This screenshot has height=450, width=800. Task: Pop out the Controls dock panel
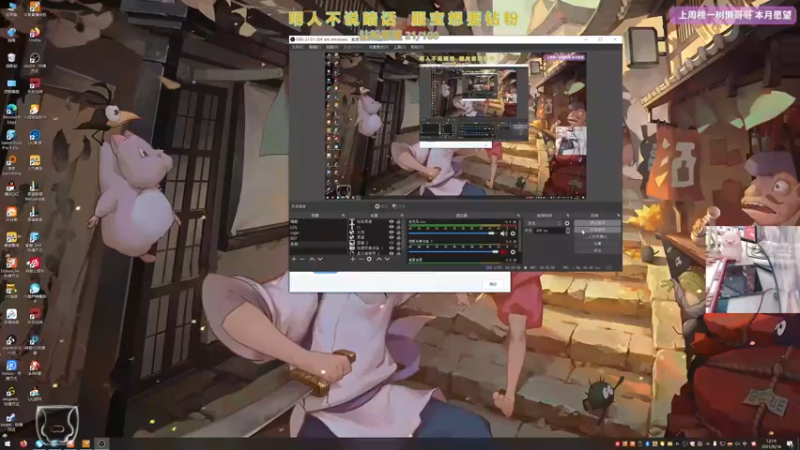click(x=618, y=215)
